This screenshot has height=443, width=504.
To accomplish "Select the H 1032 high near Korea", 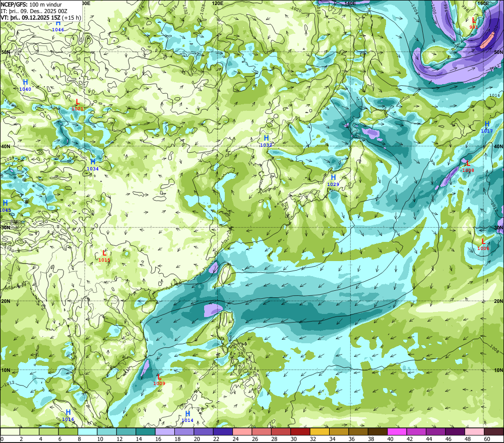I will (x=266, y=141).
